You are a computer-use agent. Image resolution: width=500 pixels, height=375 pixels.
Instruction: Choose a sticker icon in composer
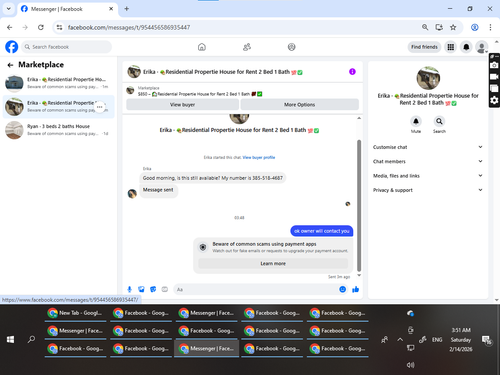coord(153,289)
